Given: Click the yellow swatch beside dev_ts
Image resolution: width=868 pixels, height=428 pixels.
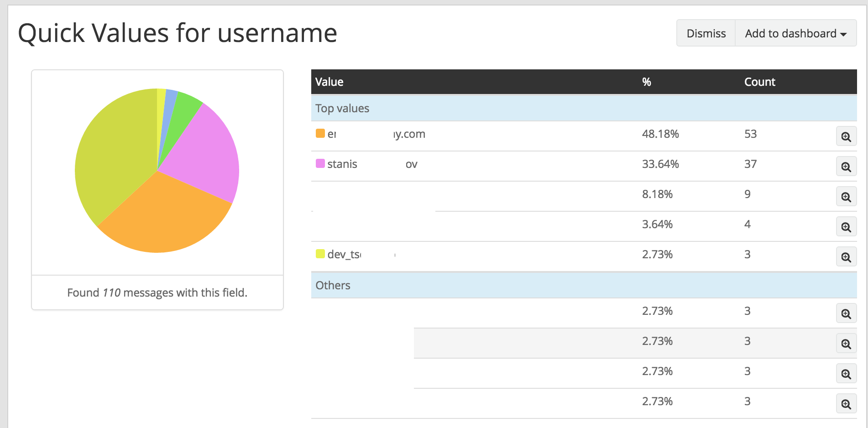Looking at the screenshot, I should [320, 254].
